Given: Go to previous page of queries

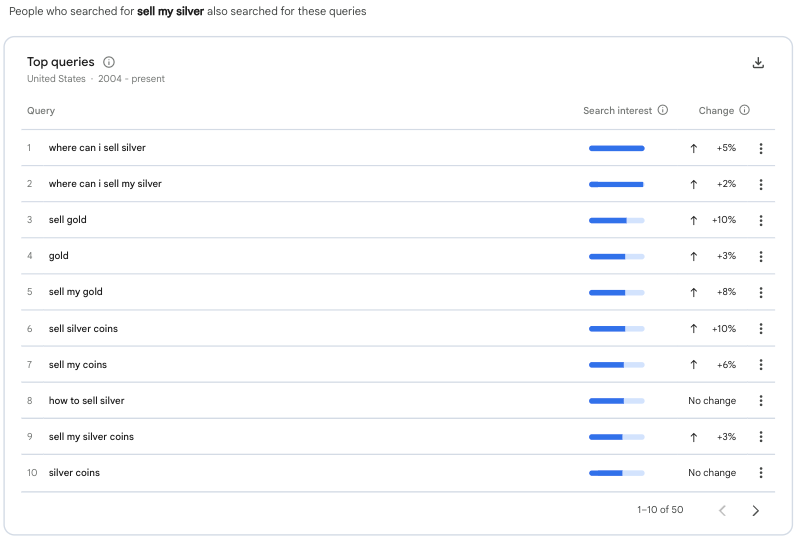Looking at the screenshot, I should 722,510.
